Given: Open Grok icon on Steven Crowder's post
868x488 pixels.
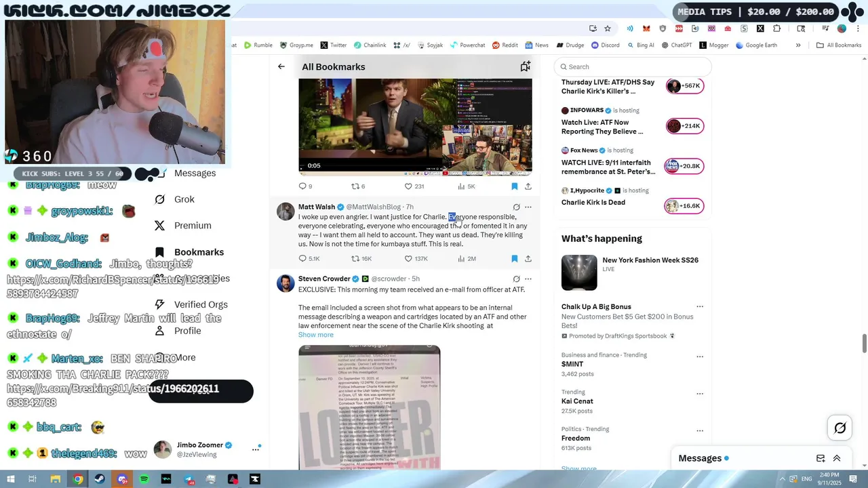Looking at the screenshot, I should click(516, 279).
